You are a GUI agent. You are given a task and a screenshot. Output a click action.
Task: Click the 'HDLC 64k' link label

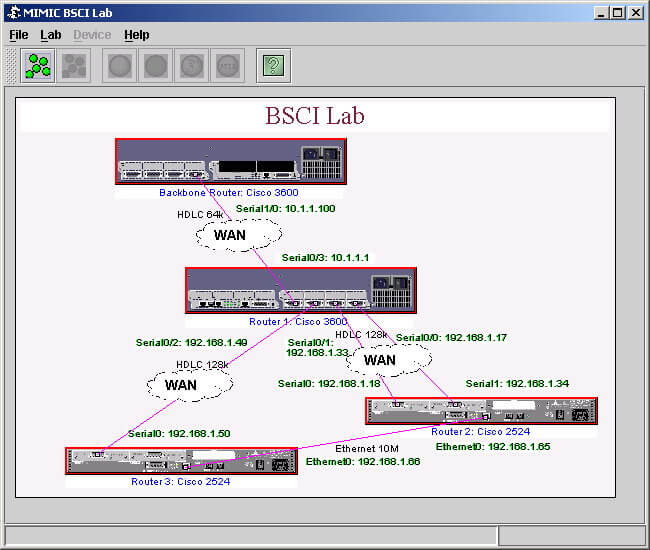pos(200,214)
